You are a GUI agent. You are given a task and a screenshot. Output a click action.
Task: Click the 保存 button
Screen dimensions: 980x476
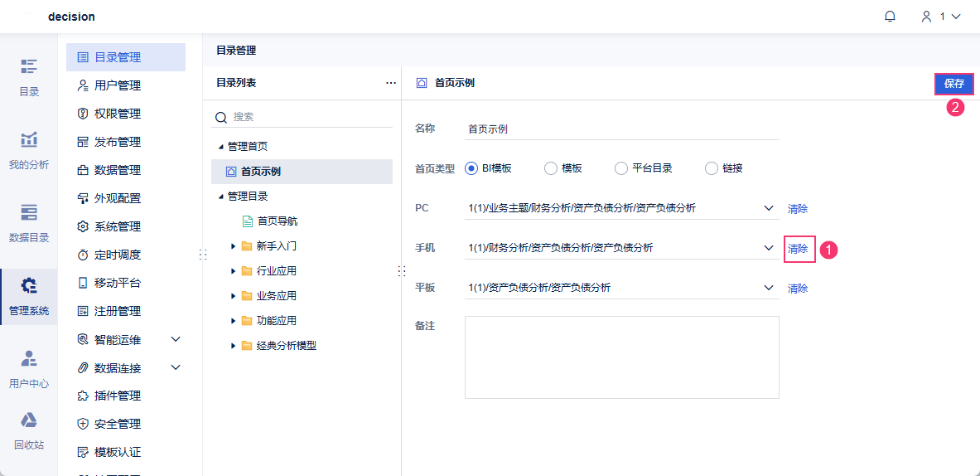[x=953, y=84]
